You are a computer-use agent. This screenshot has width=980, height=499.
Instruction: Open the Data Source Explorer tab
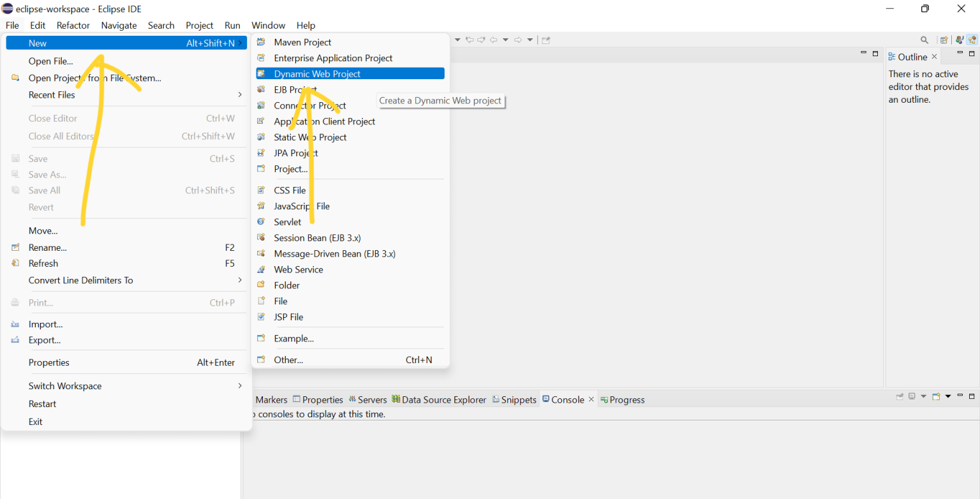(x=444, y=399)
